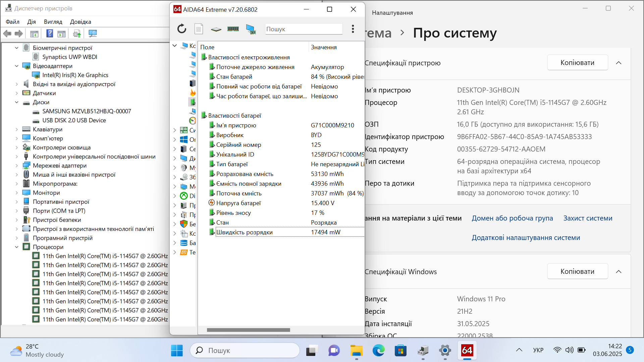Collapse the Відеоадаптери node
644x362 pixels.
click(16, 66)
